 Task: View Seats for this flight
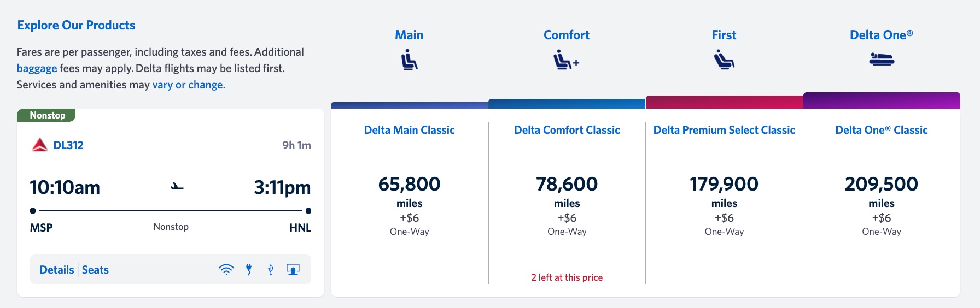[x=95, y=270]
